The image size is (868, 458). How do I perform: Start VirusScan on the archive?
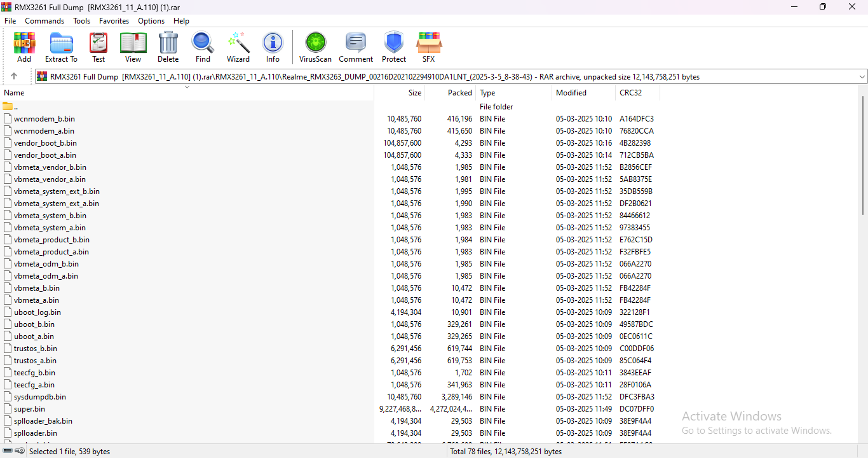pos(315,48)
